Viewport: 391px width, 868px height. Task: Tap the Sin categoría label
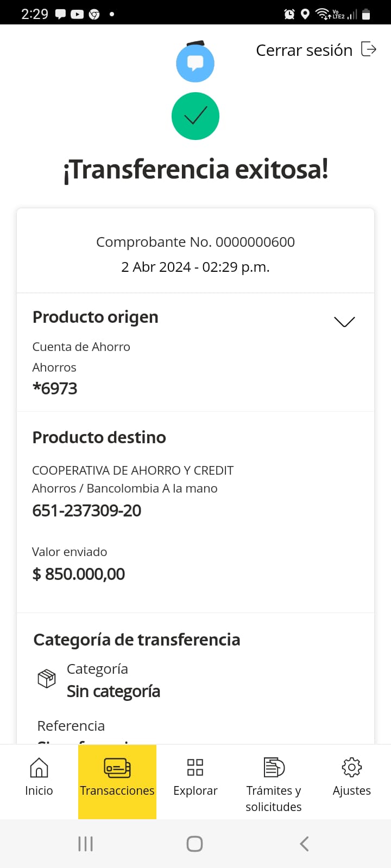[113, 692]
